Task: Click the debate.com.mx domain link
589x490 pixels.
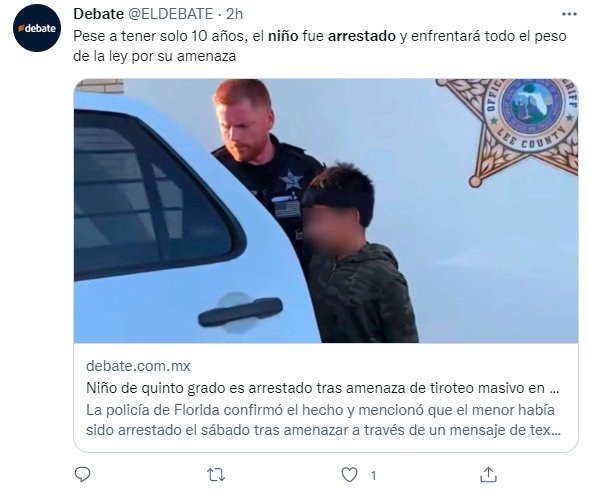Action: [x=138, y=366]
